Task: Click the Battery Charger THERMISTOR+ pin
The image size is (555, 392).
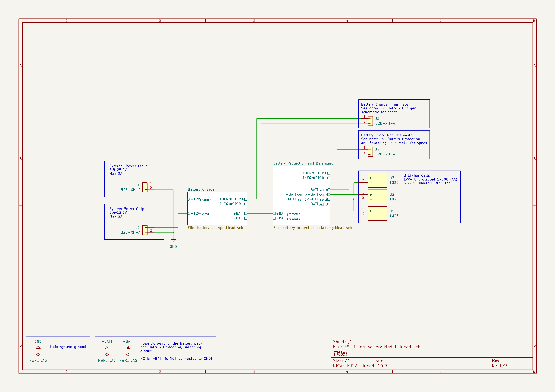Action: click(x=233, y=199)
